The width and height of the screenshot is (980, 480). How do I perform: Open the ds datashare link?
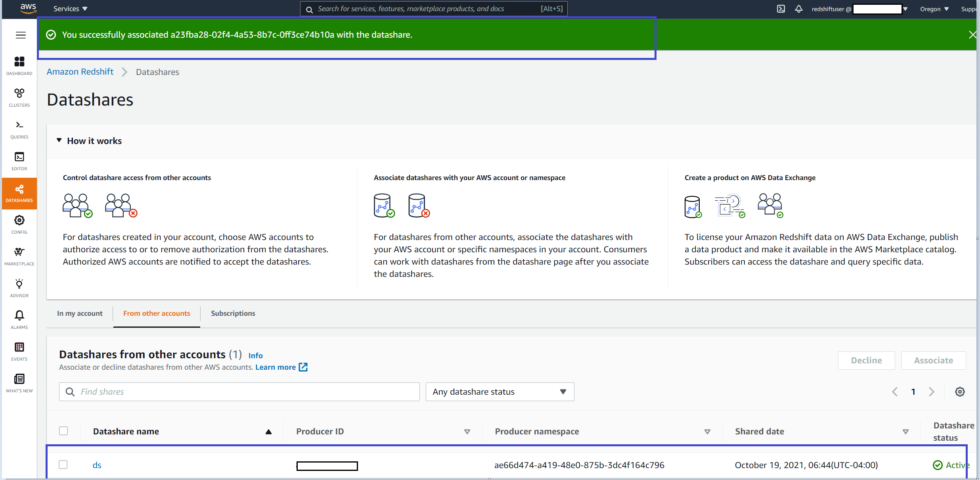97,465
